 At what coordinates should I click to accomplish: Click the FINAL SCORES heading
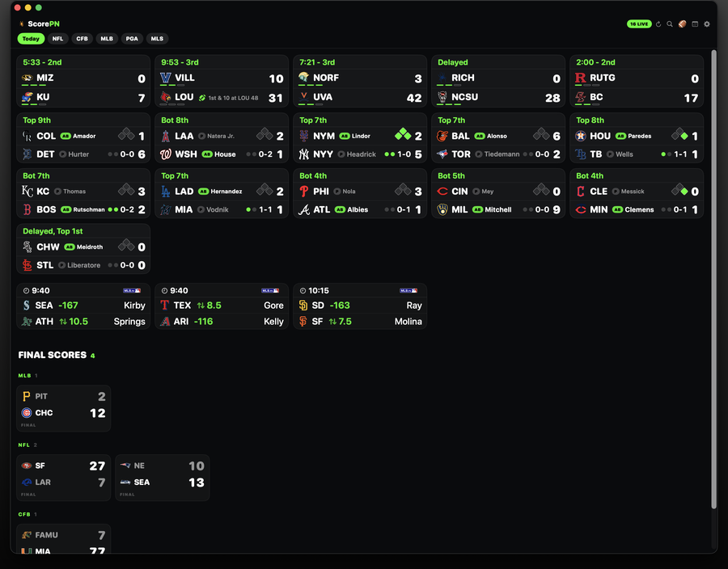pos(52,355)
